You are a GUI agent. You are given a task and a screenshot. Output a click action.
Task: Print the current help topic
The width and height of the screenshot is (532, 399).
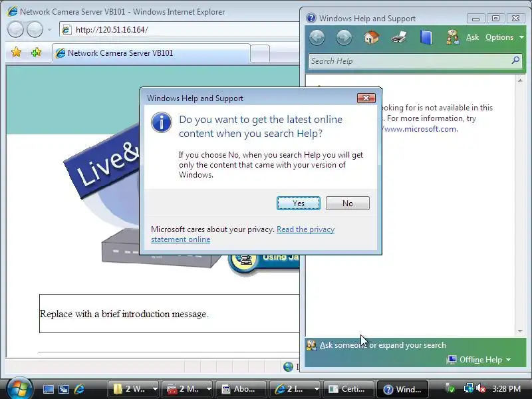pos(398,37)
